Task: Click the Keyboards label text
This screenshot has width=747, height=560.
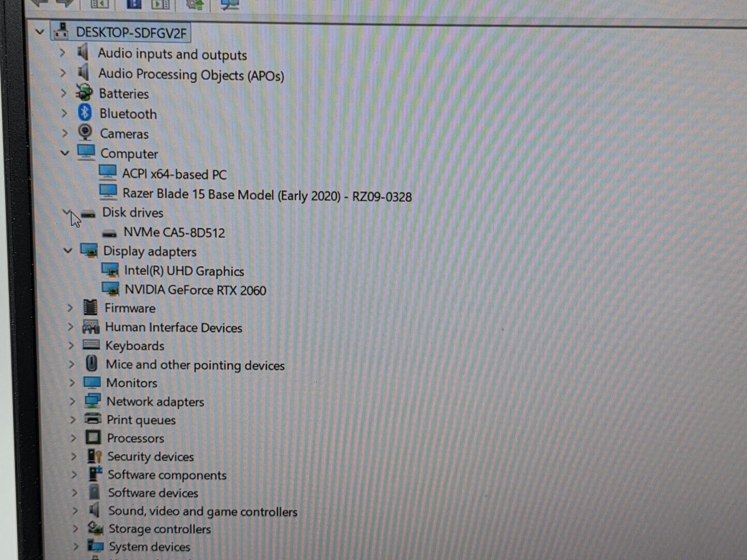Action: coord(135,346)
